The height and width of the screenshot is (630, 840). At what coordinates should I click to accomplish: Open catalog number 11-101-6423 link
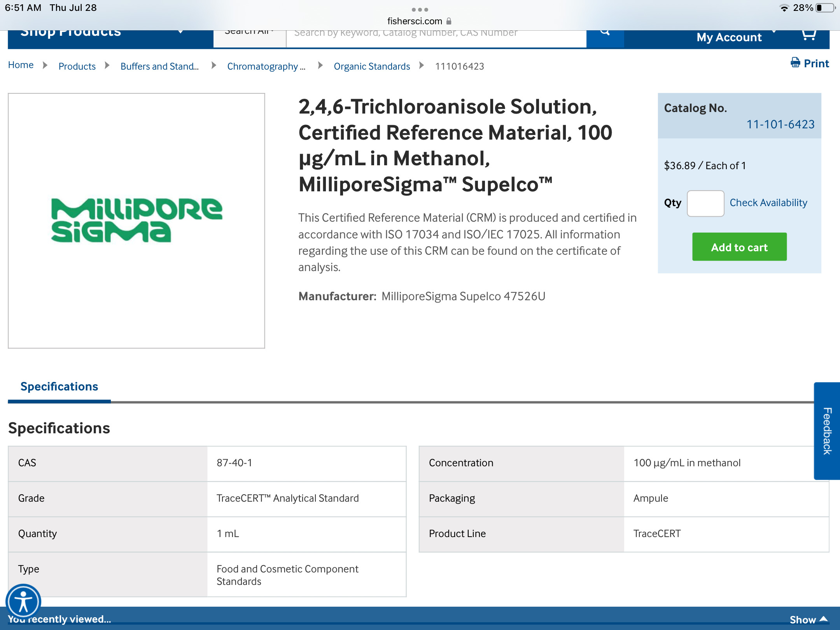point(780,124)
